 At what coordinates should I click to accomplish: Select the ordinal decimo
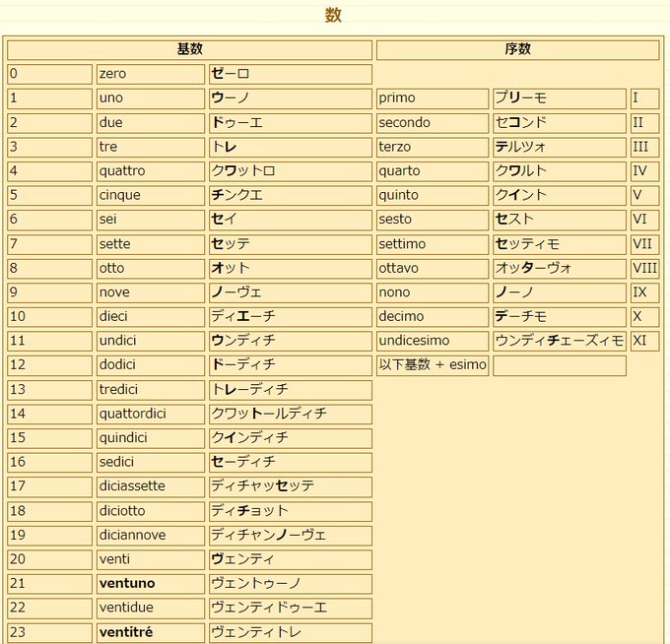point(401,316)
